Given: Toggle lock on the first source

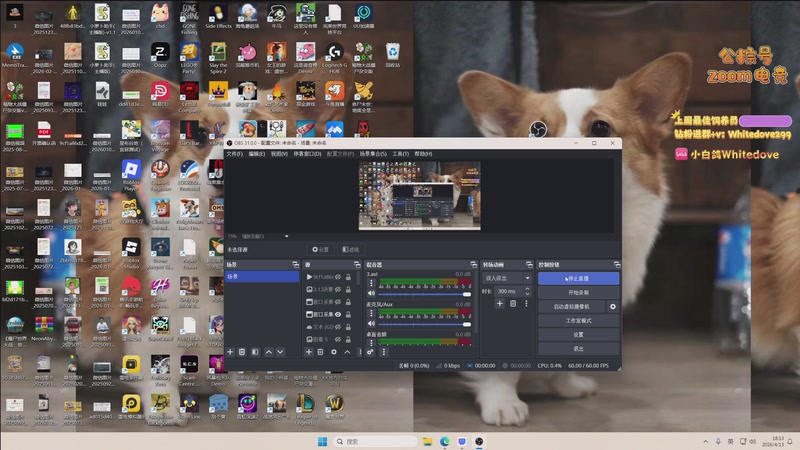Looking at the screenshot, I should coord(348,276).
